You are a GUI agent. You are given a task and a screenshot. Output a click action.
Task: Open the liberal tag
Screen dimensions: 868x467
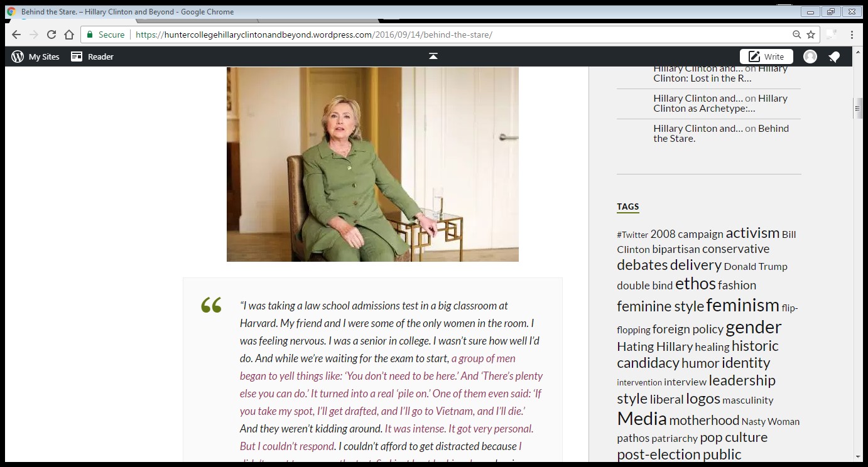point(666,399)
